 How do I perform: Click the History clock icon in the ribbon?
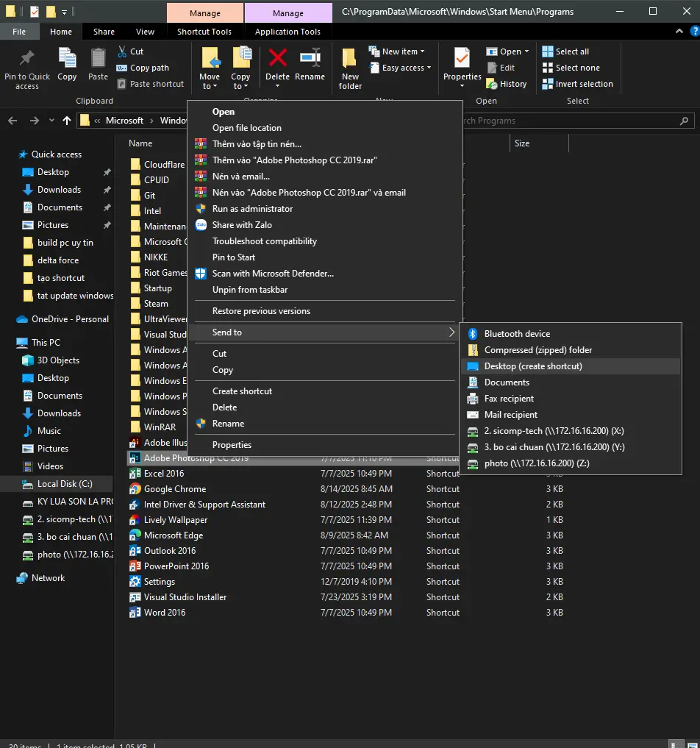(x=491, y=83)
